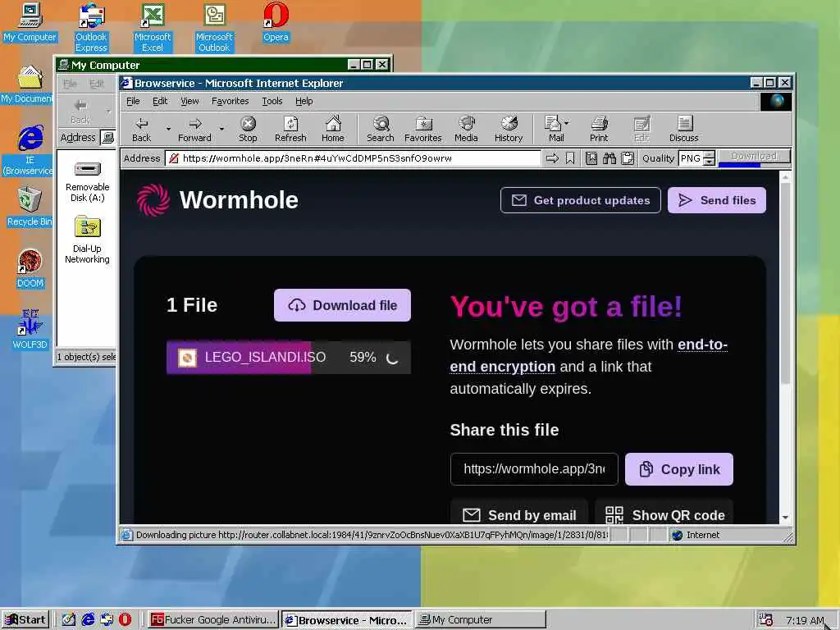Click the scrollbar down arrow in browser
This screenshot has height=630, width=840.
click(x=785, y=518)
